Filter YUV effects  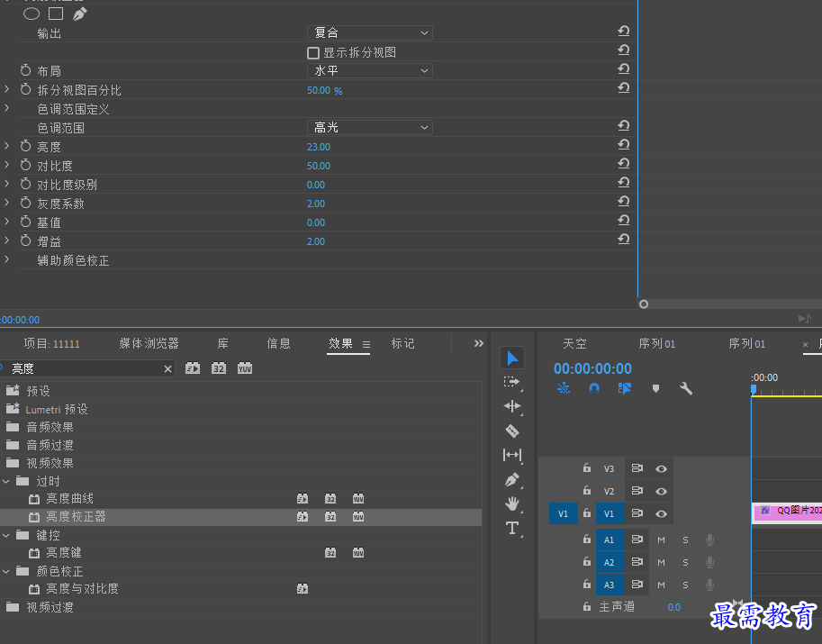pos(245,368)
